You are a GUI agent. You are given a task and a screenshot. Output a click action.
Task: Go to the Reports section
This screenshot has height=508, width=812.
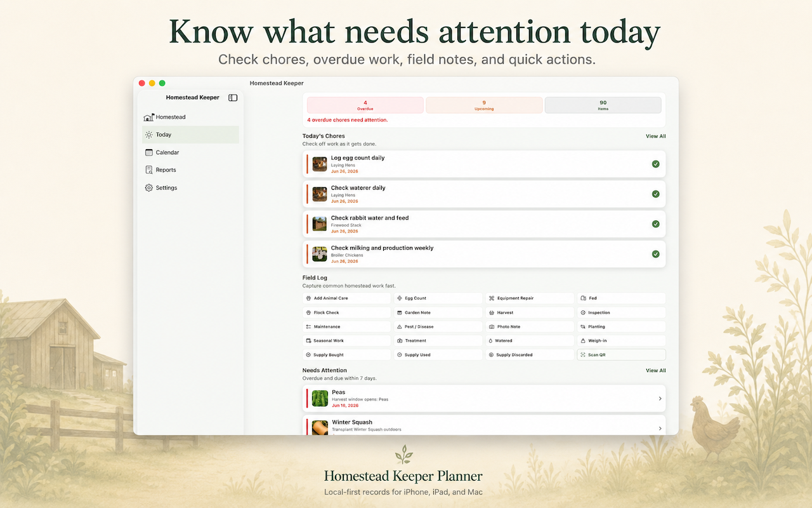tap(190, 170)
